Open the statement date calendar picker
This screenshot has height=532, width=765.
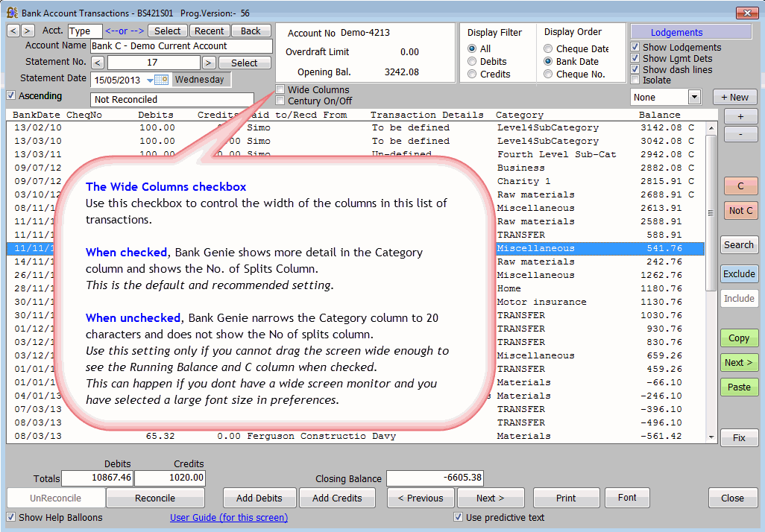point(157,80)
